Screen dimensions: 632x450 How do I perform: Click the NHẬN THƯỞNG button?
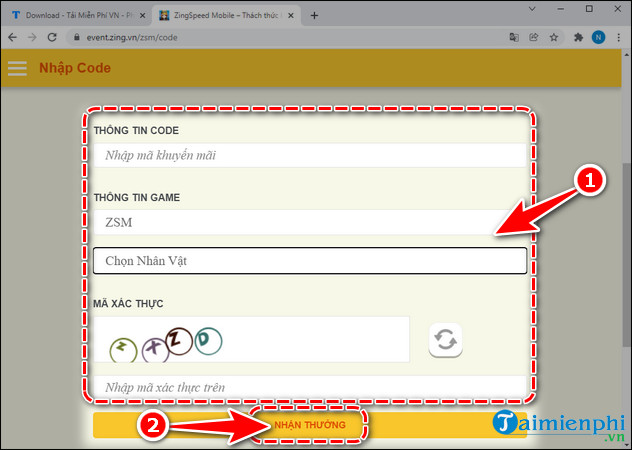pos(310,425)
